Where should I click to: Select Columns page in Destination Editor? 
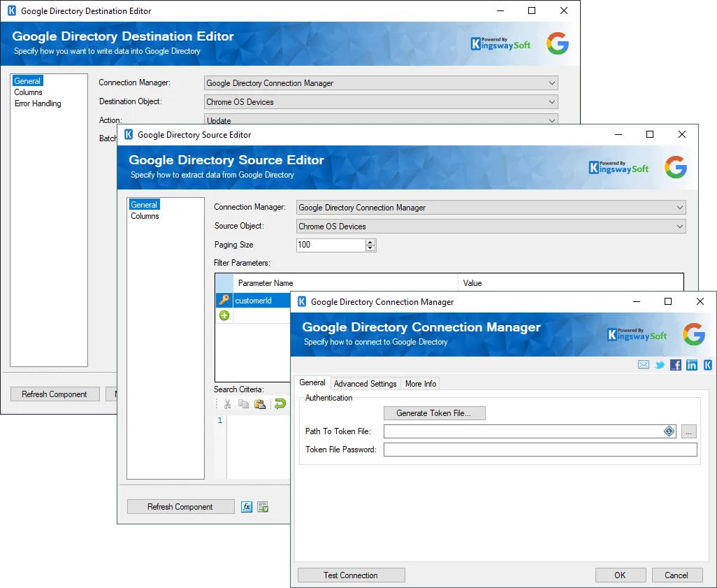(x=28, y=92)
